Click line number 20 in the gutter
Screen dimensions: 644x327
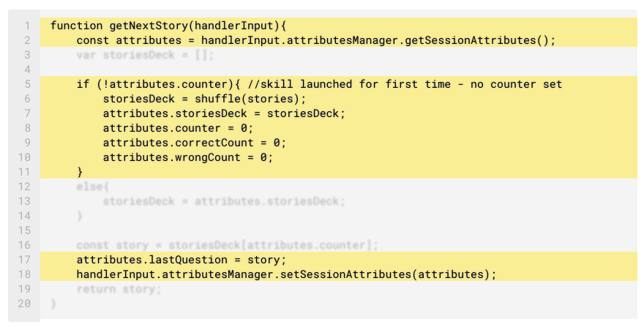(24, 304)
